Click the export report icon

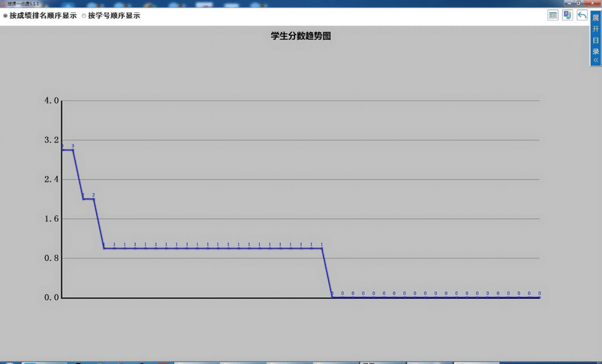click(x=567, y=15)
